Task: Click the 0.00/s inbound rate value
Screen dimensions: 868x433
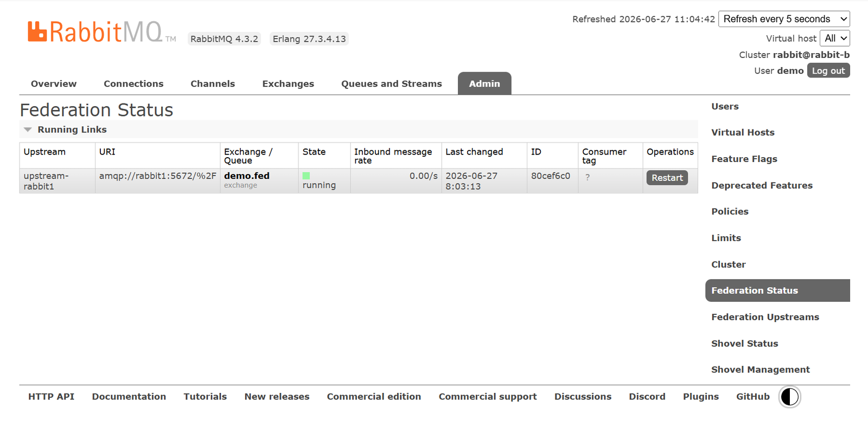Action: 424,176
